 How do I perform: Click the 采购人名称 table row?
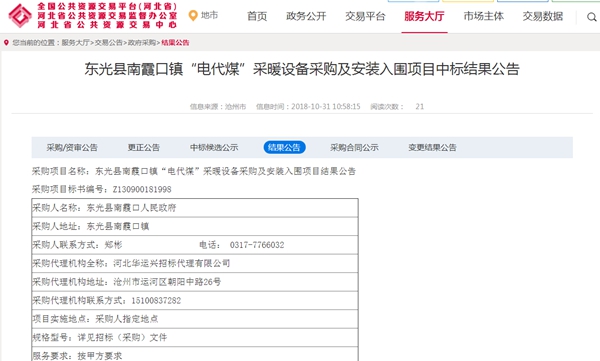195,208
